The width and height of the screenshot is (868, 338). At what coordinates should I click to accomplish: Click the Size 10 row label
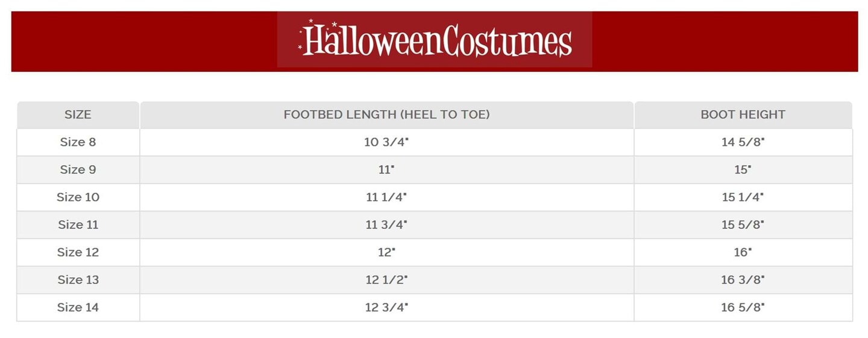pyautogui.click(x=78, y=197)
